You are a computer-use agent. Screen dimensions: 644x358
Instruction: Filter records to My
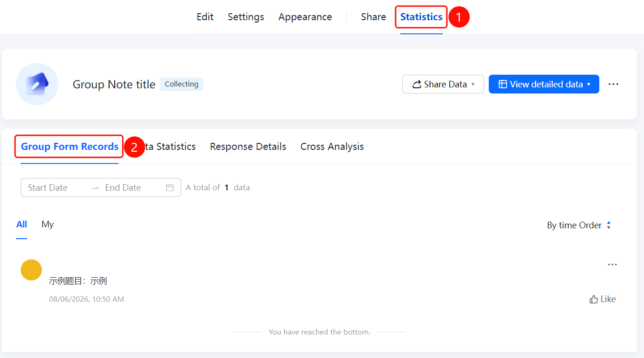pyautogui.click(x=48, y=224)
